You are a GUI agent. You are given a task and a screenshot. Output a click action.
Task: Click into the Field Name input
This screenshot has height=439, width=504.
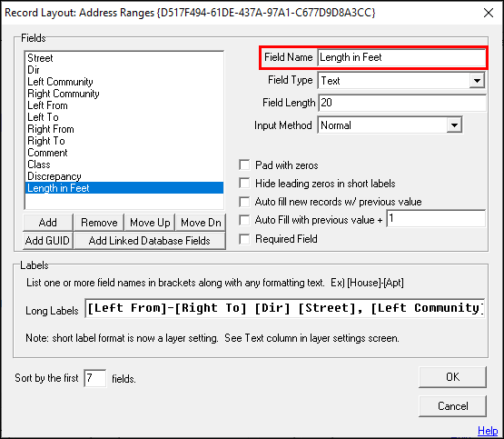point(401,57)
